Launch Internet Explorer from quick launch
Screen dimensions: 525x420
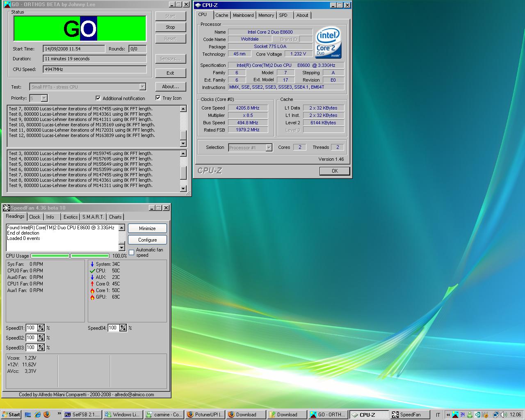click(38, 414)
